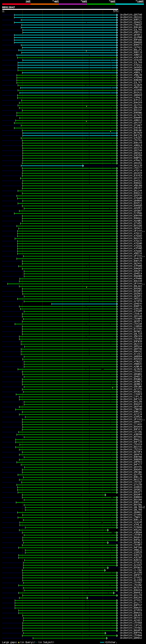This screenshot has height=644, width=146.
Task: Open hit UniRef100_B9SHP7
Action: click(x=131, y=495)
